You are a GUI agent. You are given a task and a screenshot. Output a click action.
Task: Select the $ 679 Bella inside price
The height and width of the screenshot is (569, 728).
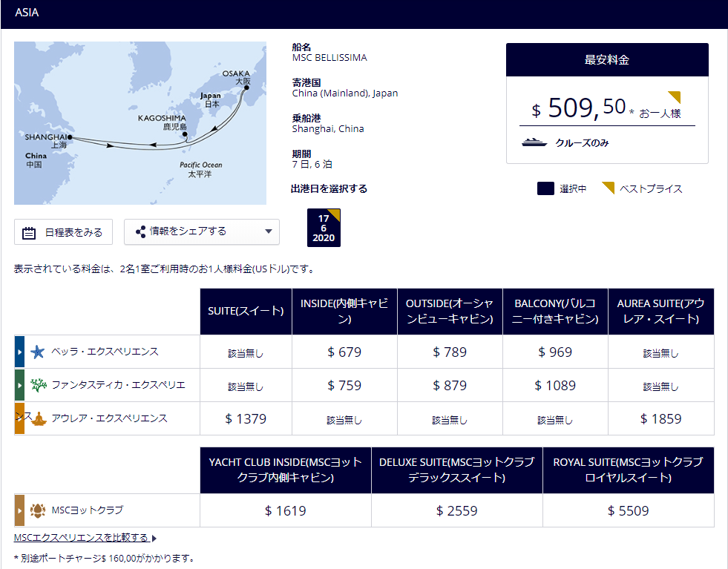[344, 352]
